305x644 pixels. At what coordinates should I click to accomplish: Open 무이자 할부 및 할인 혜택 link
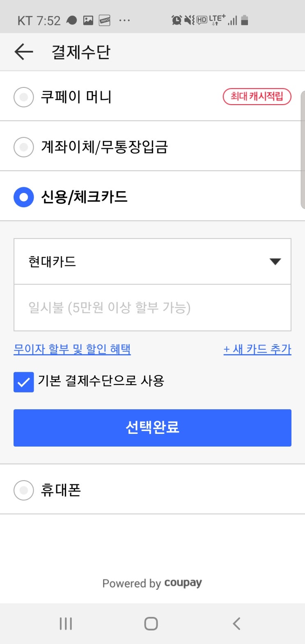tap(72, 349)
